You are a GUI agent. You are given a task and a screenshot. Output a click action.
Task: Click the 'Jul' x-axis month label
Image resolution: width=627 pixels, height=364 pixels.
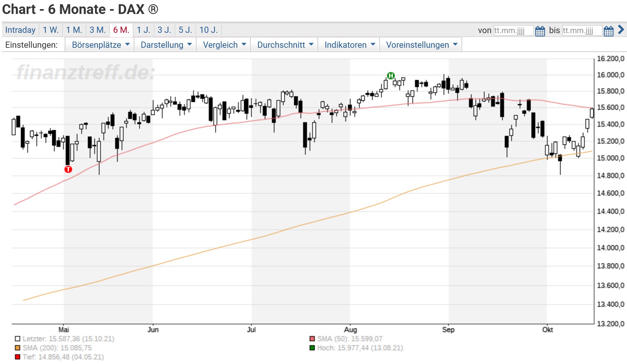[x=251, y=330]
